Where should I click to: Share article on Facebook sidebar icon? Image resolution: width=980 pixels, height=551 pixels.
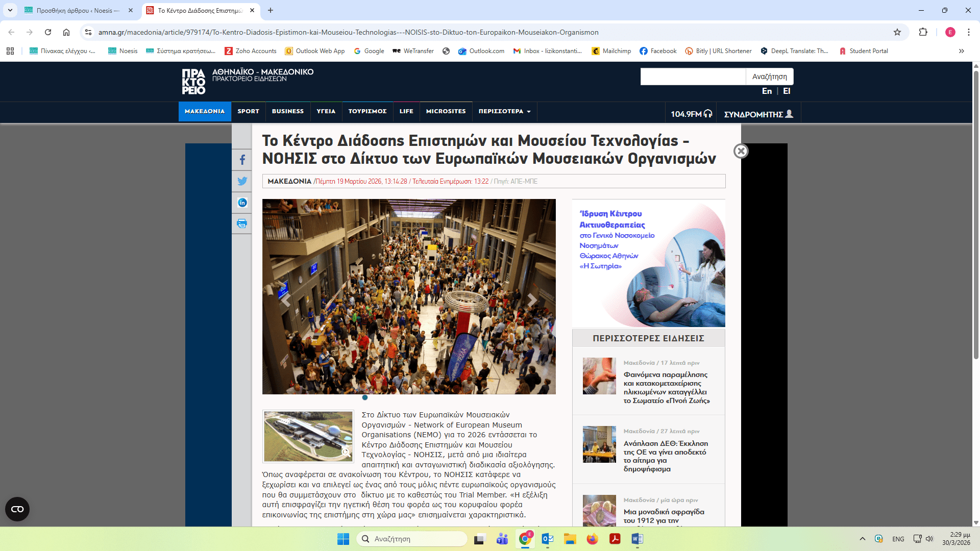(x=242, y=160)
